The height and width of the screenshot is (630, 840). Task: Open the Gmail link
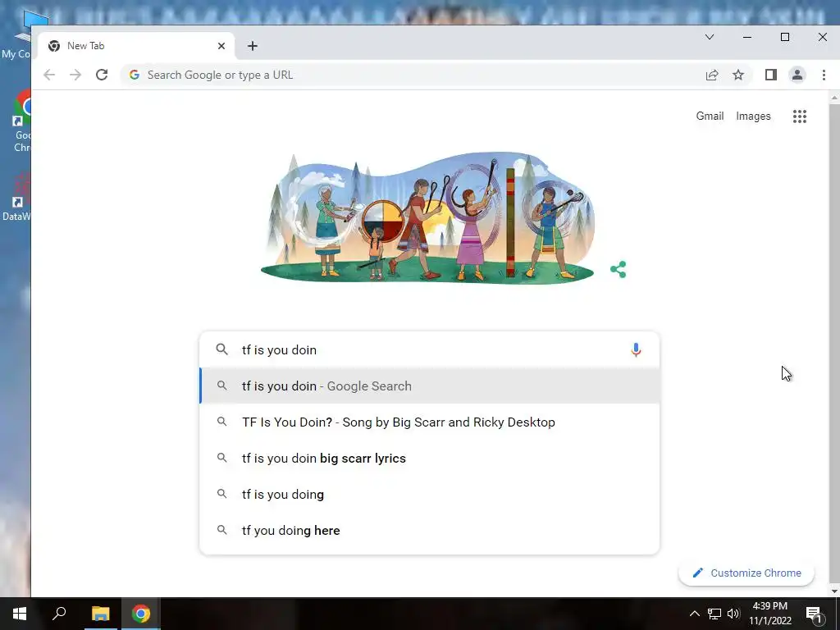(710, 116)
